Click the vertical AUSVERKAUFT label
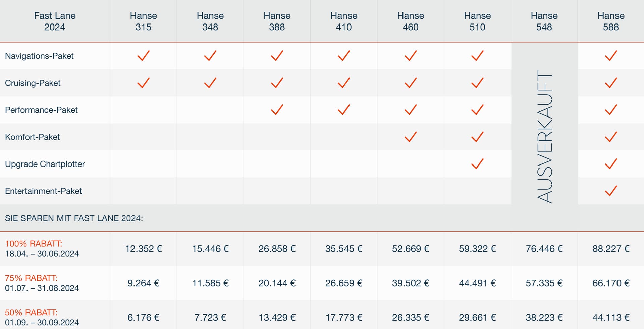The width and height of the screenshot is (644, 329). pos(544,136)
